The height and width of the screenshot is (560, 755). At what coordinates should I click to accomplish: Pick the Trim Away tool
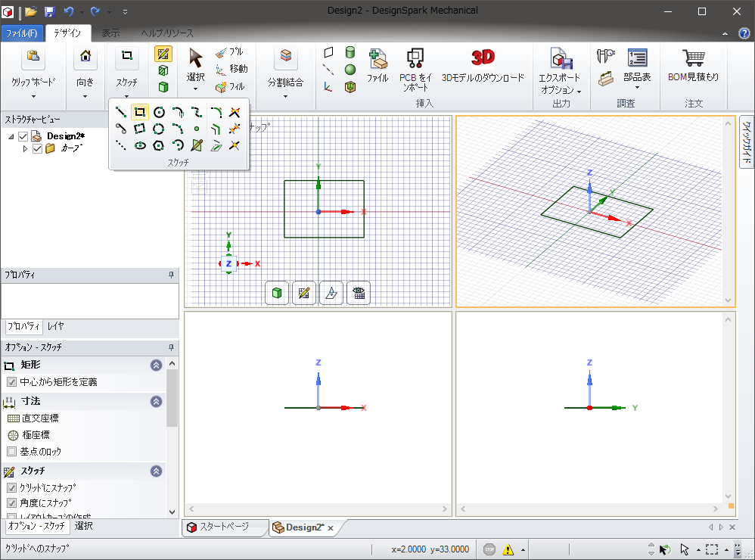[x=235, y=112]
